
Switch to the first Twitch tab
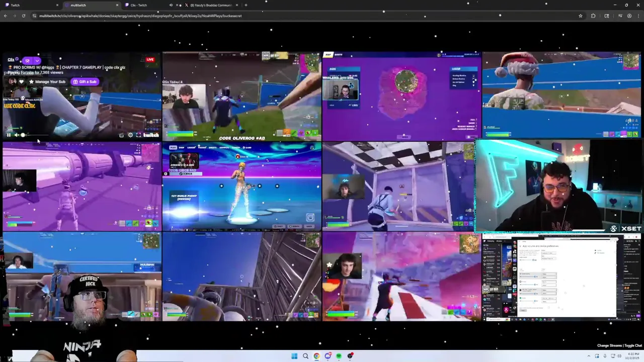tap(30, 5)
